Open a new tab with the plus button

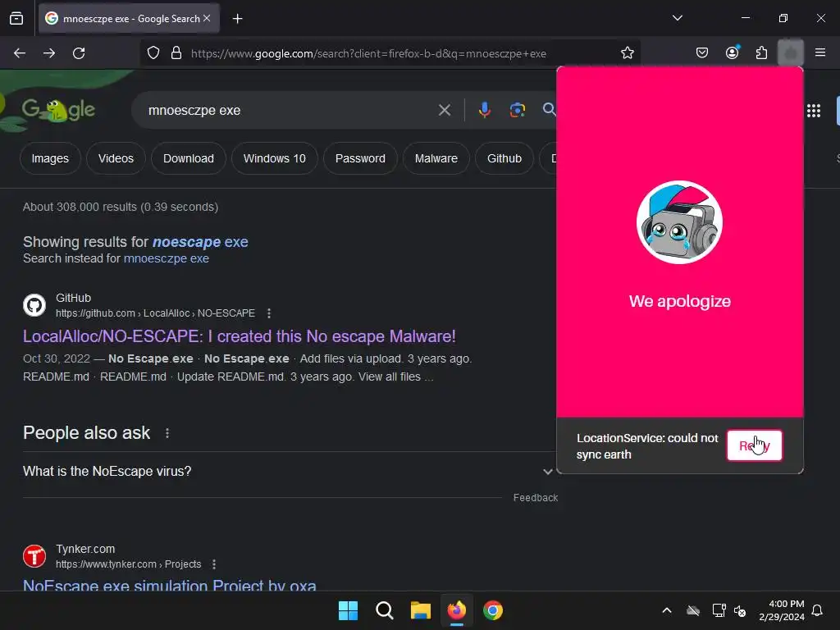tap(237, 19)
